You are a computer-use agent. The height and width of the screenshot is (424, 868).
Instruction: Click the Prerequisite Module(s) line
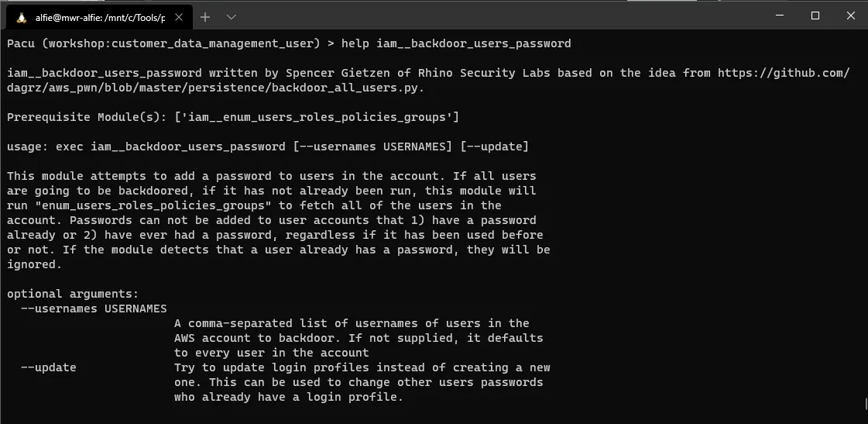tap(232, 118)
